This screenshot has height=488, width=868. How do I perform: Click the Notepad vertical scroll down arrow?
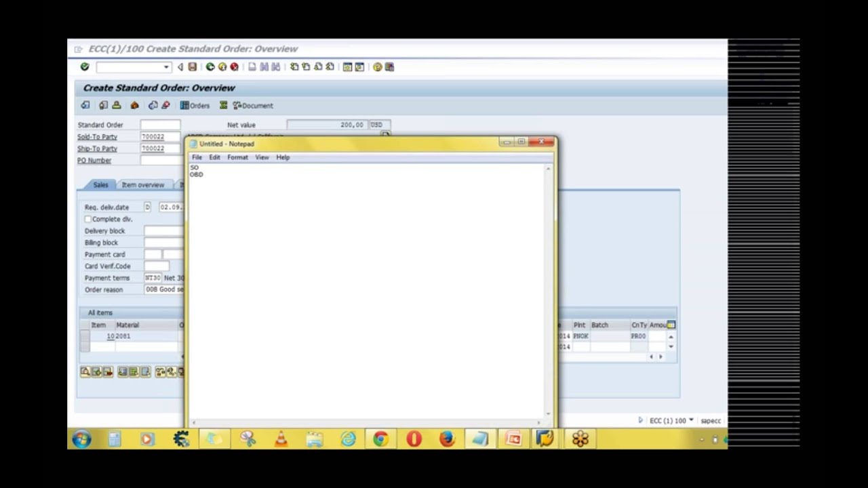[549, 414]
